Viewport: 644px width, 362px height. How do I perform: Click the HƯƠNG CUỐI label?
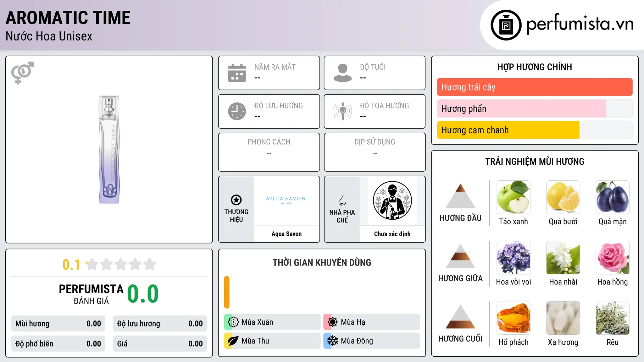tap(460, 339)
